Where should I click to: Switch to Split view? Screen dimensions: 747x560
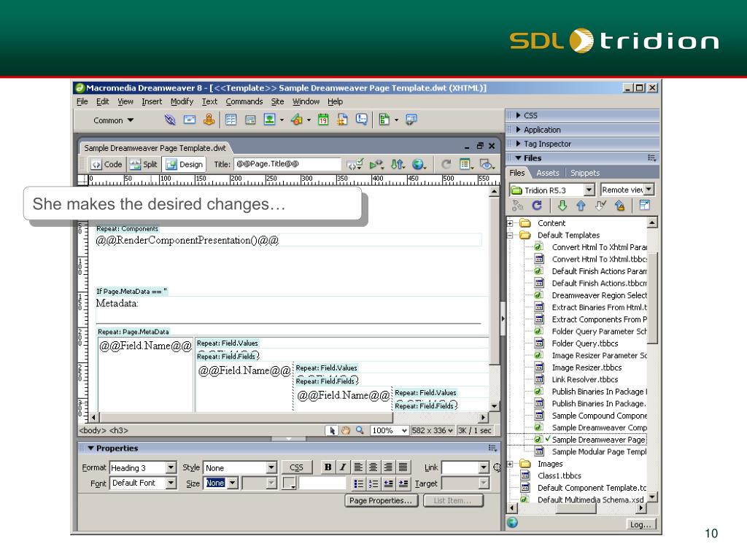click(x=144, y=164)
